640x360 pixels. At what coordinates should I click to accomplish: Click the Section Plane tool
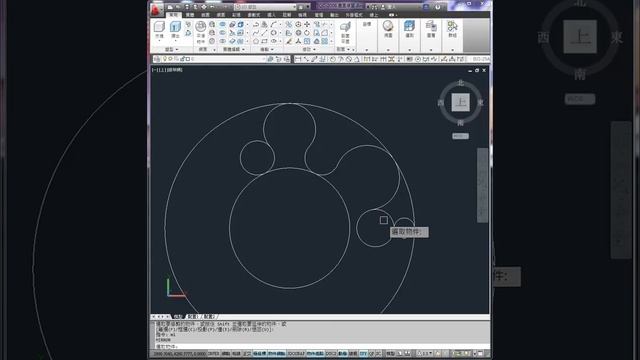pyautogui.click(x=345, y=32)
